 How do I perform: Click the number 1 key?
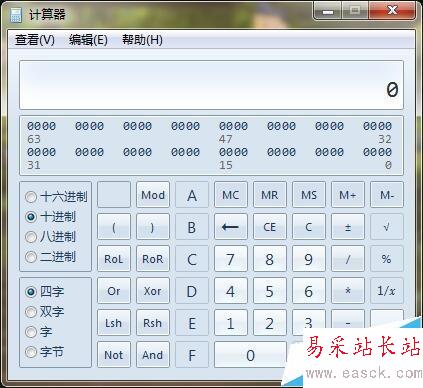(x=231, y=323)
